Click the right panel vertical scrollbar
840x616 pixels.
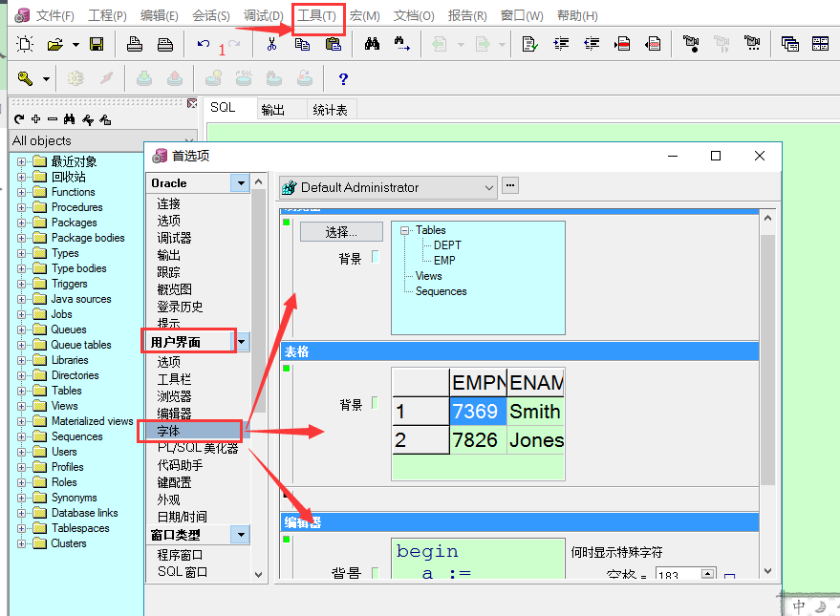pos(767,358)
